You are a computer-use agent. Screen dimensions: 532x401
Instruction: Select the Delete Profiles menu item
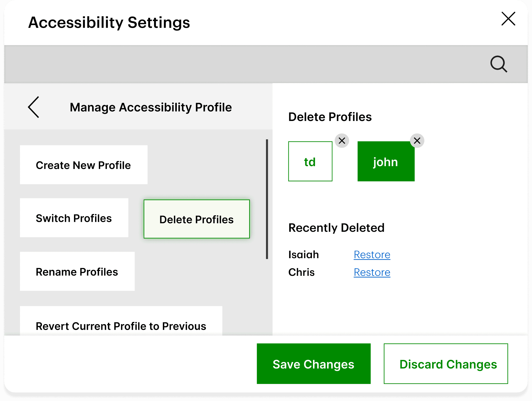[x=197, y=219]
